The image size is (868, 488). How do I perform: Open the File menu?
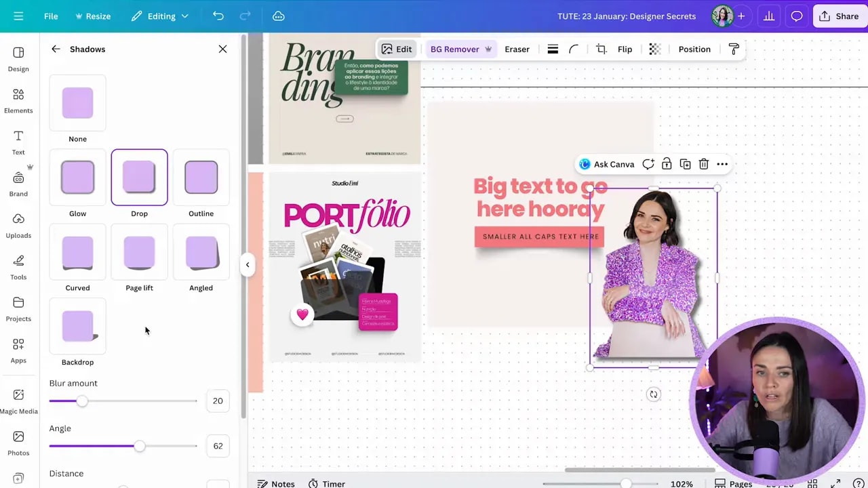point(51,16)
